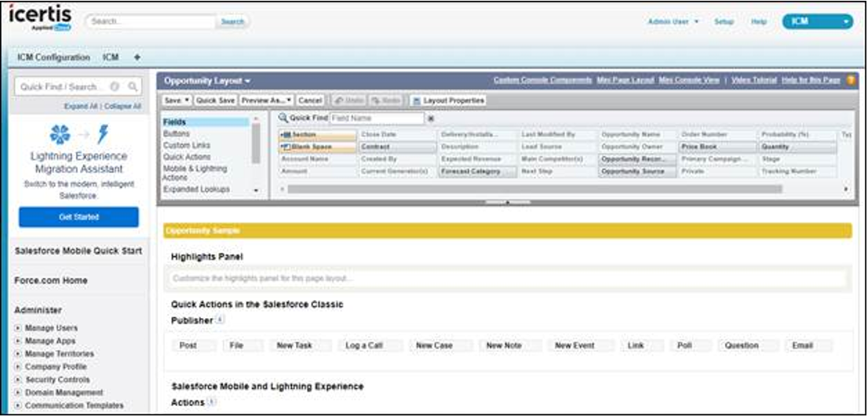Click the Price Book field in palette

pos(717,147)
